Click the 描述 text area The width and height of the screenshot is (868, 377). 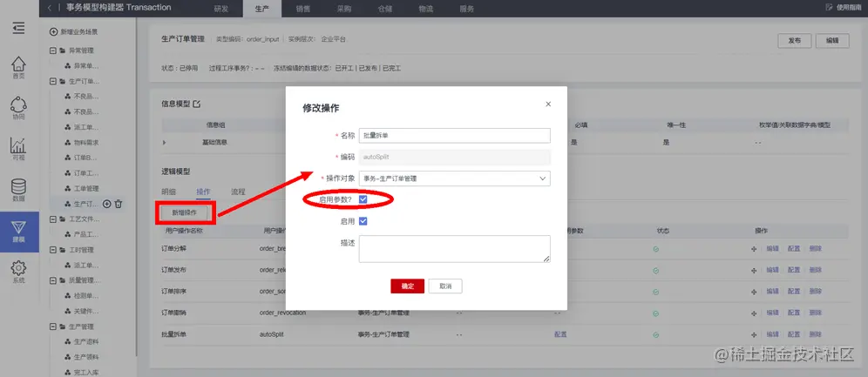[x=455, y=249]
